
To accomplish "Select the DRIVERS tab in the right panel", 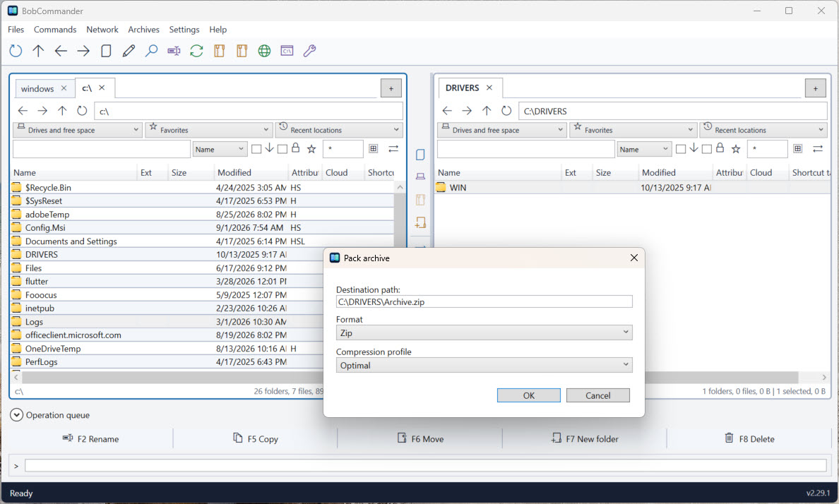I will click(x=463, y=88).
